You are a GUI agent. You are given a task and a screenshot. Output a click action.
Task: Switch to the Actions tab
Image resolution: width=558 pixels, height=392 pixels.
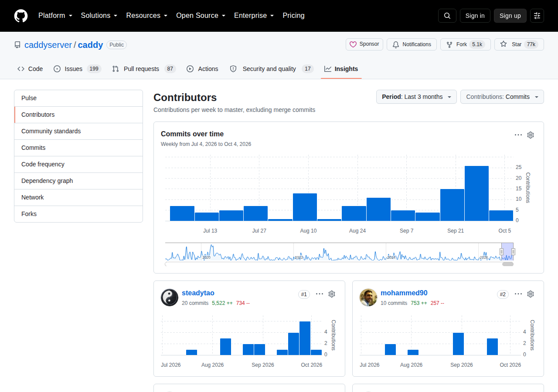tap(202, 69)
